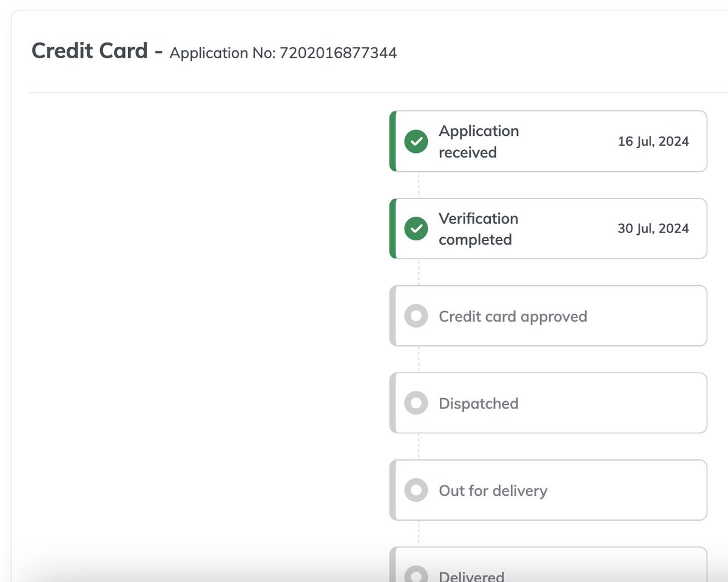728x582 pixels.
Task: Click the gray status circle for Out for delivery
Action: 416,490
